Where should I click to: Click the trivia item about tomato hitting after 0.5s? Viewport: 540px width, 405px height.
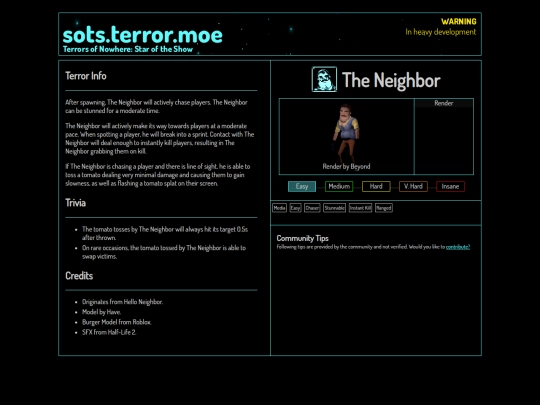[165, 233]
